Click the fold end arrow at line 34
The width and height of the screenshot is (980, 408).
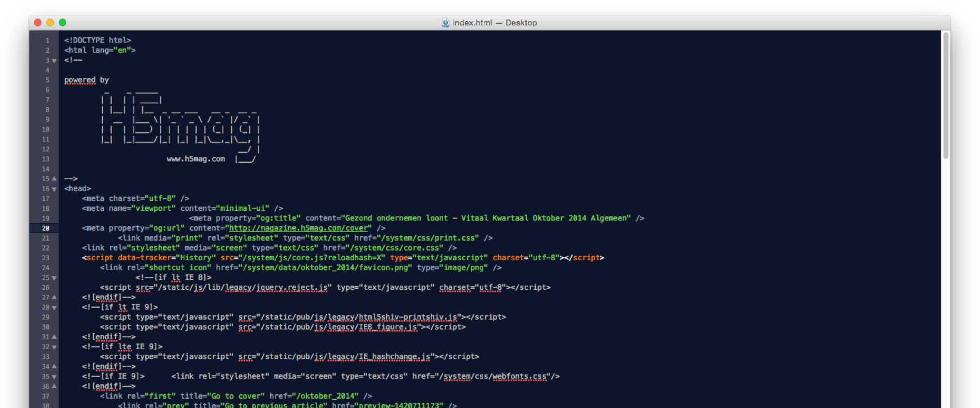(x=54, y=367)
